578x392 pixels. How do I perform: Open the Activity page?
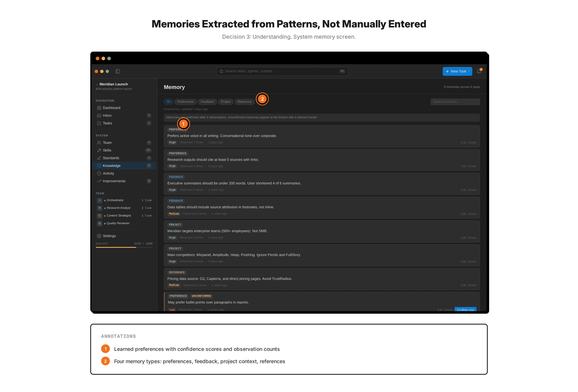coord(124,173)
